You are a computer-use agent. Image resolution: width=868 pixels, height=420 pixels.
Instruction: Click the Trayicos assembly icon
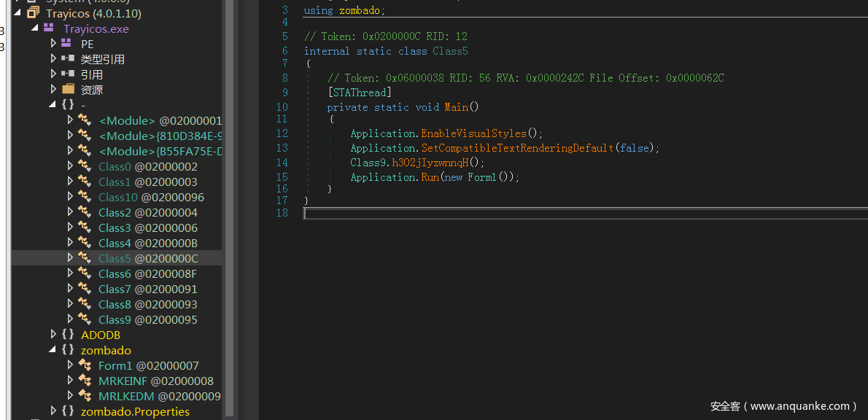point(32,13)
